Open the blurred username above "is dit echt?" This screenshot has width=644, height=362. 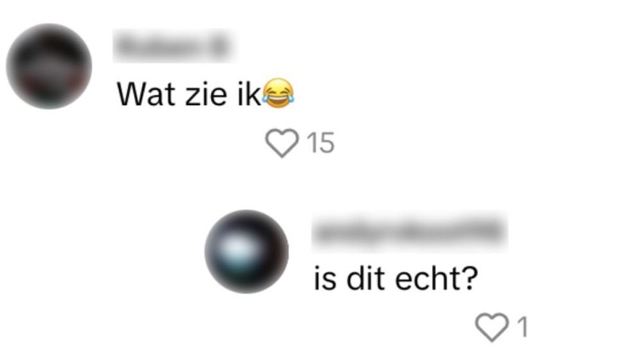click(x=409, y=231)
